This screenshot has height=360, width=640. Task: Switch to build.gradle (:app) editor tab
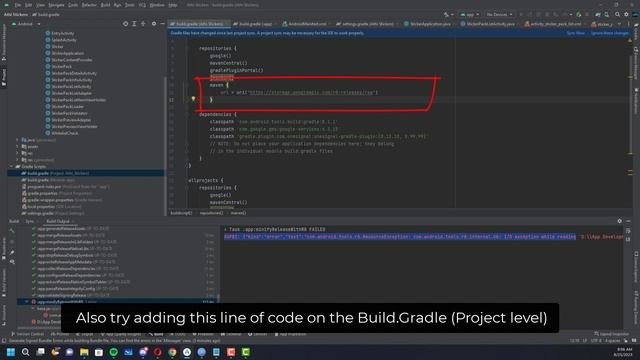[253, 24]
